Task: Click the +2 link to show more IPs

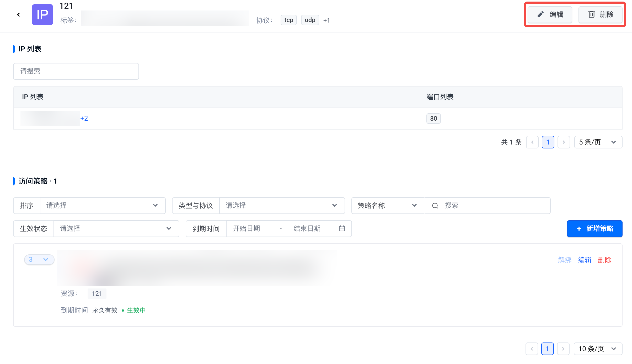Action: (x=84, y=118)
